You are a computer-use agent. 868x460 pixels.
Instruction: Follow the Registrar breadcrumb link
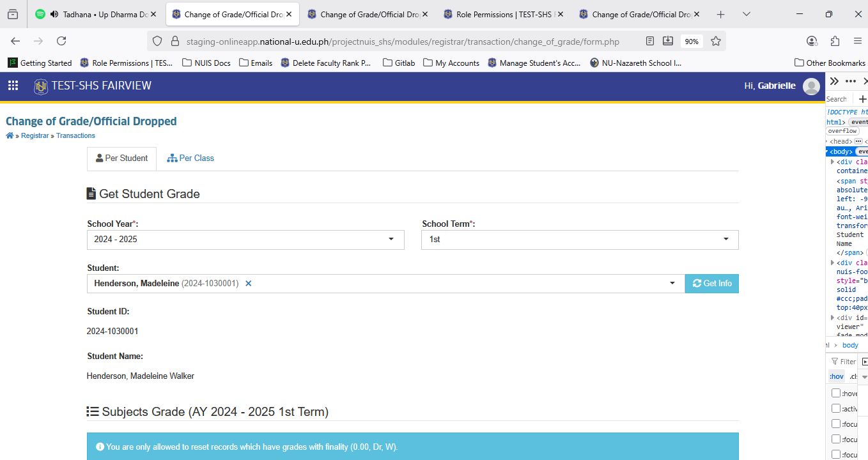[35, 135]
